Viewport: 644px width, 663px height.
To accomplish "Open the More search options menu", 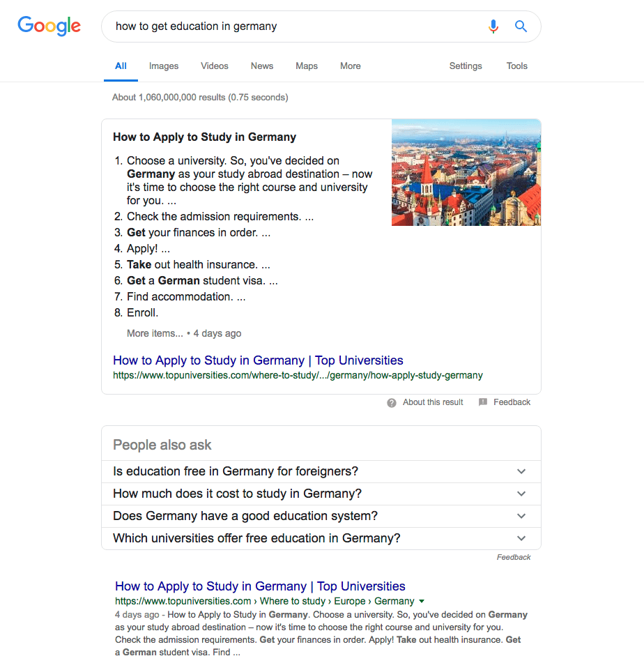I will 350,66.
